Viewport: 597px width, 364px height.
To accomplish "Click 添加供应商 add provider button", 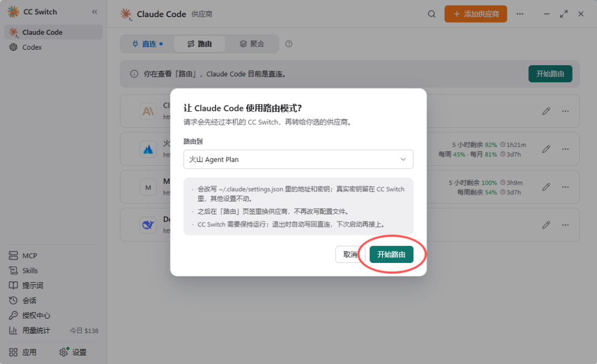I will 475,14.
